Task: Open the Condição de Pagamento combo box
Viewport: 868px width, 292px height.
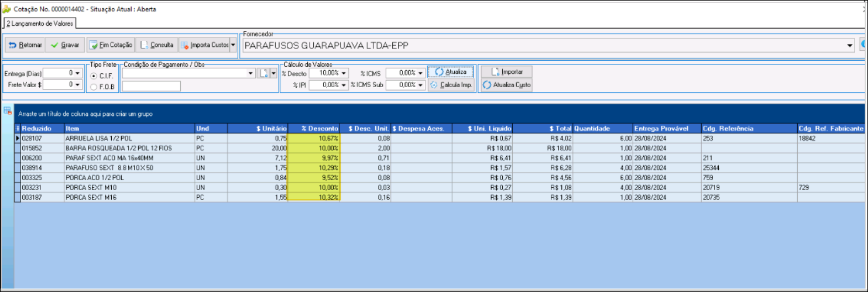Action: click(x=189, y=73)
